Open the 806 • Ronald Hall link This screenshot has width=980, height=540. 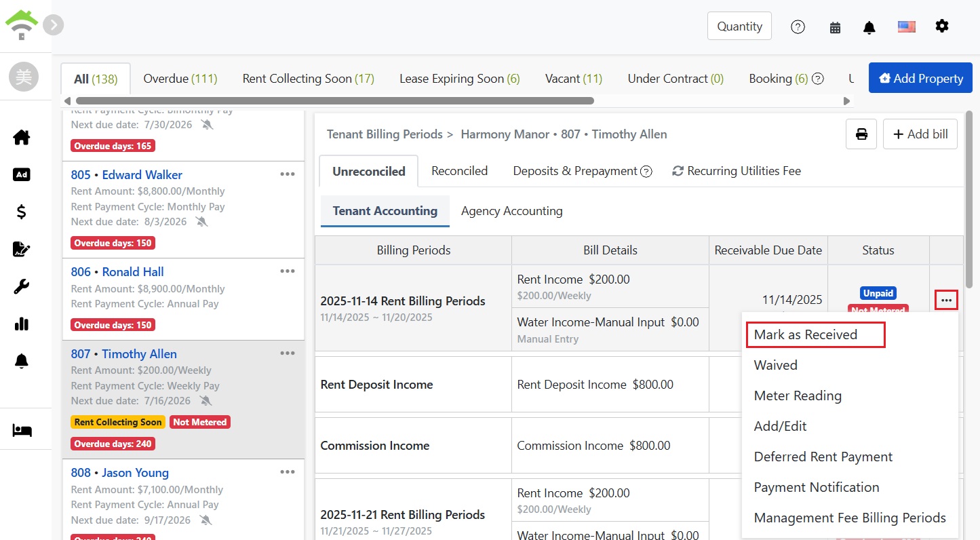117,271
